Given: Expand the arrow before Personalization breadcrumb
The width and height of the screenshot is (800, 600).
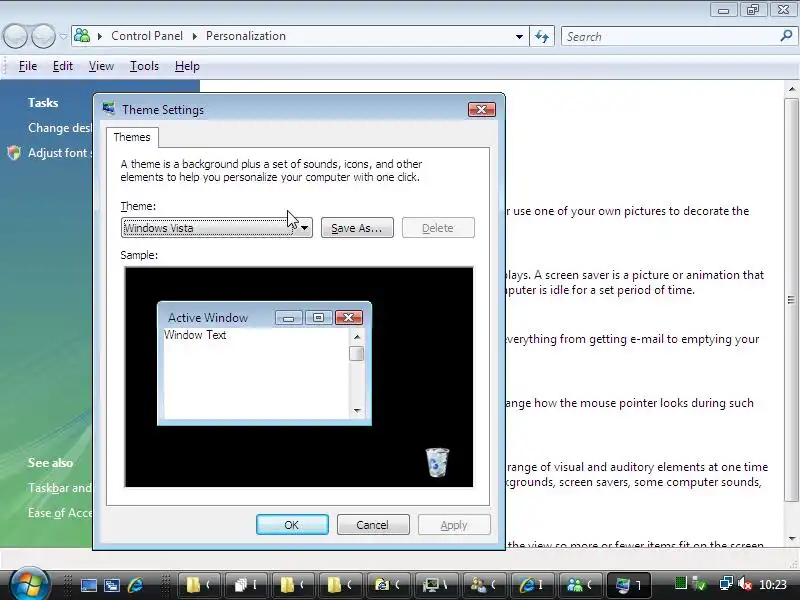Looking at the screenshot, I should [194, 36].
